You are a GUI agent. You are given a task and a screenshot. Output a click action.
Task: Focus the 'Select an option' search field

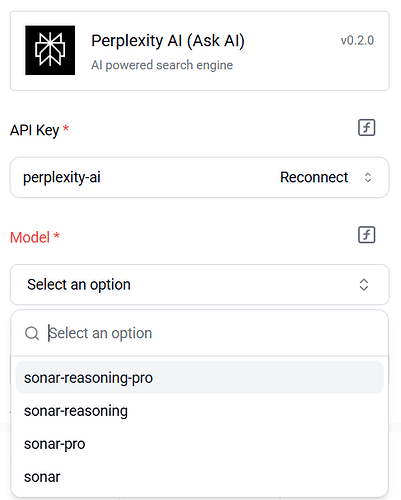point(213,333)
